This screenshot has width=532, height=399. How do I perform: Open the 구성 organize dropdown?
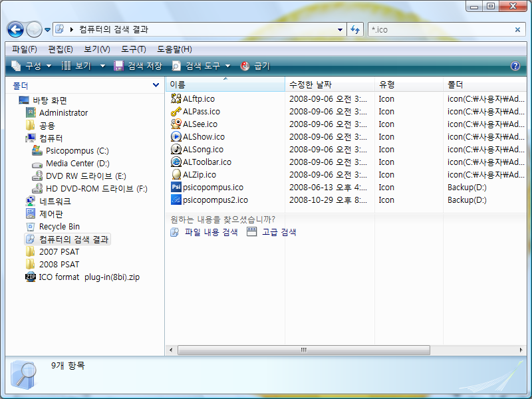(x=31, y=66)
